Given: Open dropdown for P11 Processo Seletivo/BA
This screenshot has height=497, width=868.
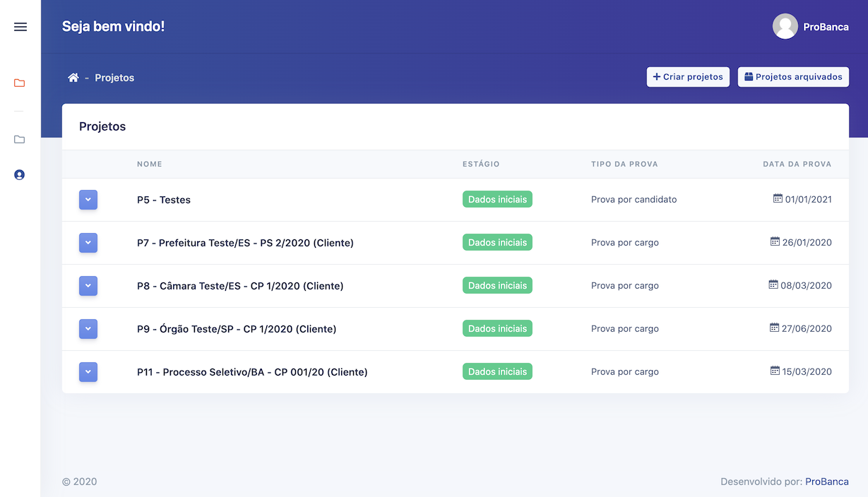Looking at the screenshot, I should pos(88,372).
